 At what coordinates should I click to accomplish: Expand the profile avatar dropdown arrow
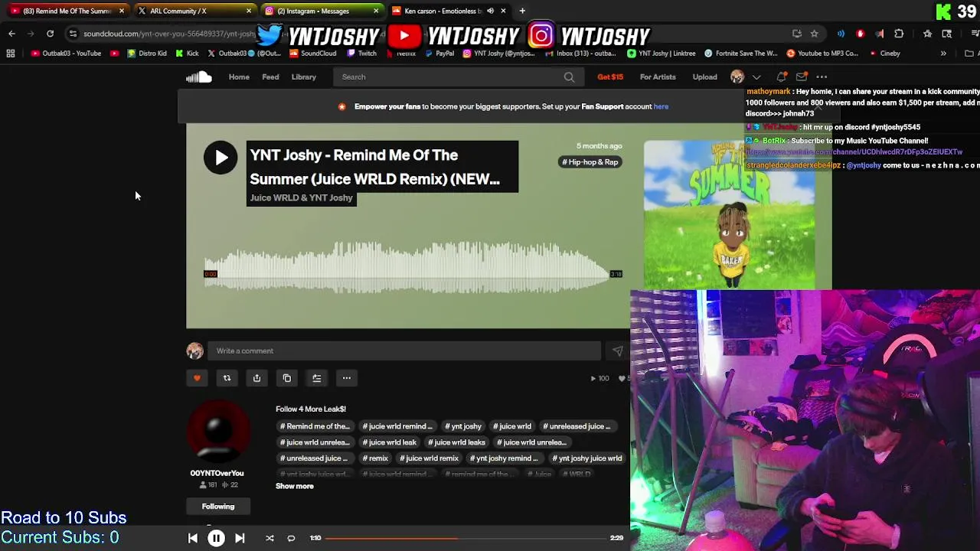coord(756,77)
